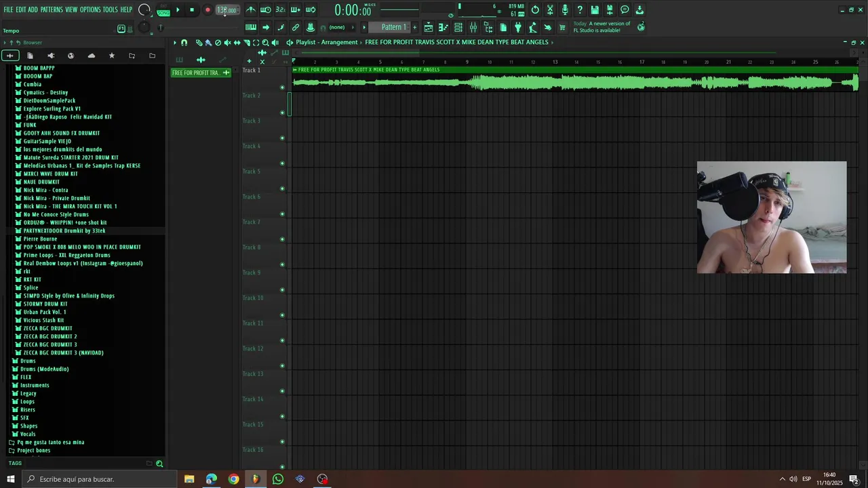Toggle overdub blend recording icon
This screenshot has height=488, width=868.
(296, 9)
